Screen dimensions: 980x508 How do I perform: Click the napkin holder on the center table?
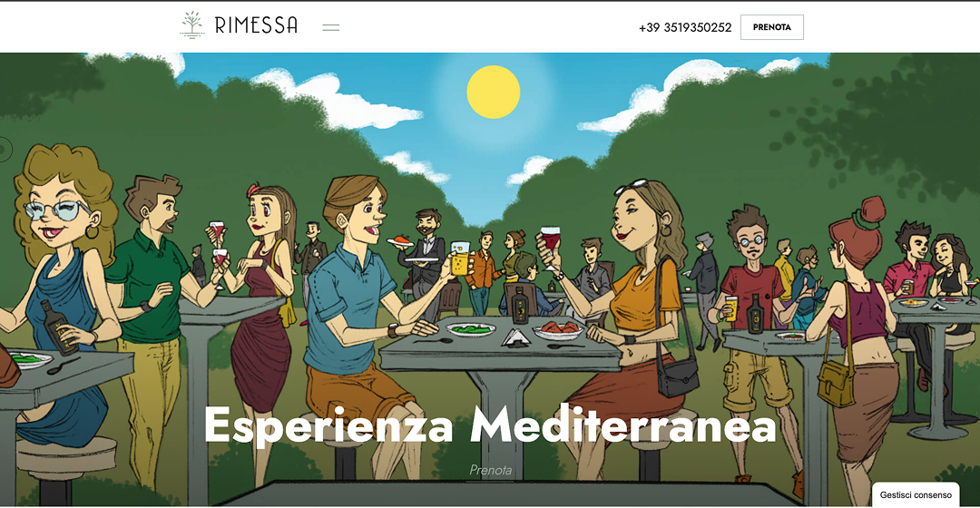(515, 337)
